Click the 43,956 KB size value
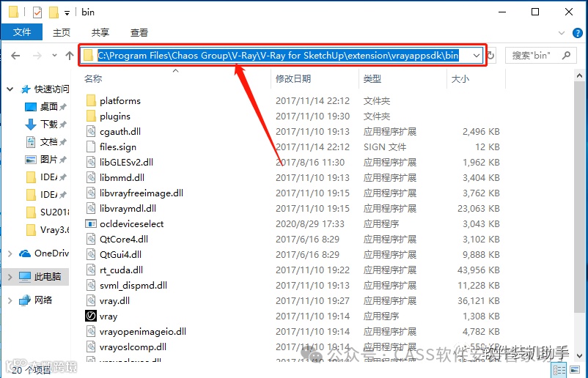 pyautogui.click(x=479, y=270)
